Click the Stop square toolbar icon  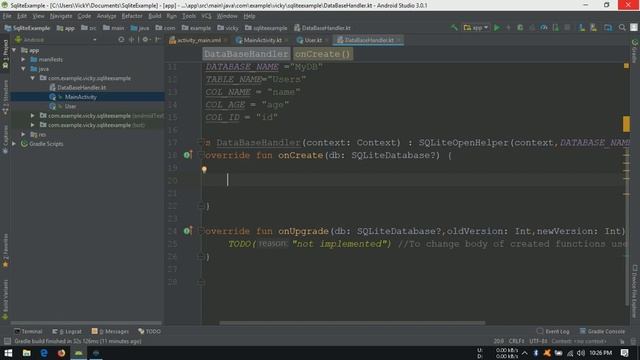(567, 28)
